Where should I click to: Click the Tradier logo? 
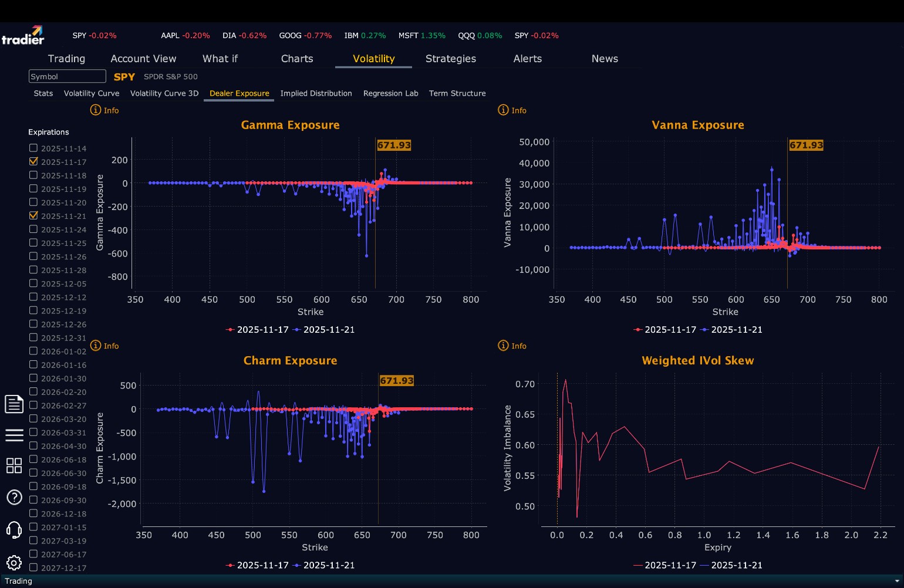point(23,35)
